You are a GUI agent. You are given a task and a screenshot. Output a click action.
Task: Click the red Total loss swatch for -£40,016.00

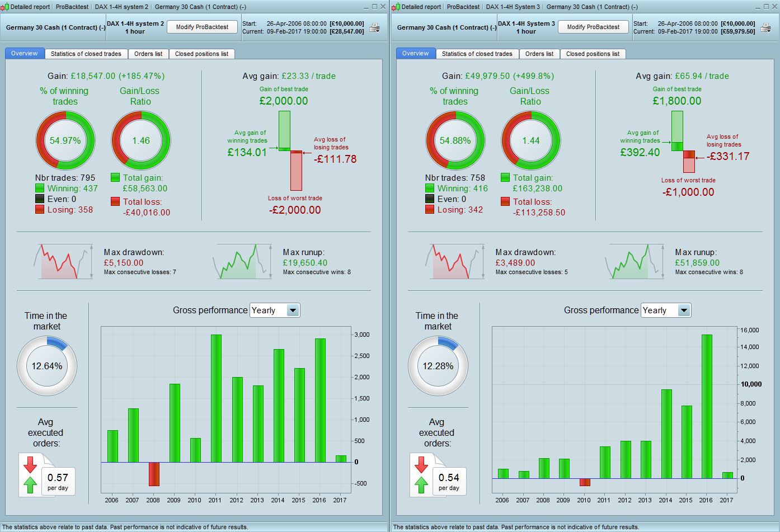pyautogui.click(x=115, y=201)
